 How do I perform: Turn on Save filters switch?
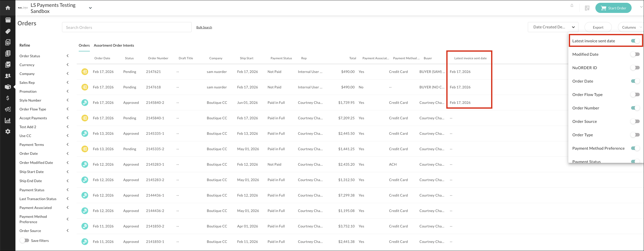(25, 241)
